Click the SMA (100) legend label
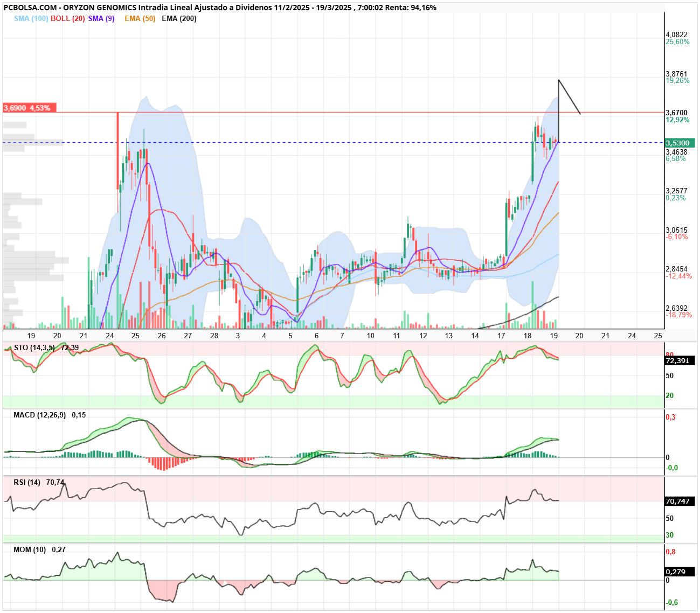700x613 pixels. [31, 18]
